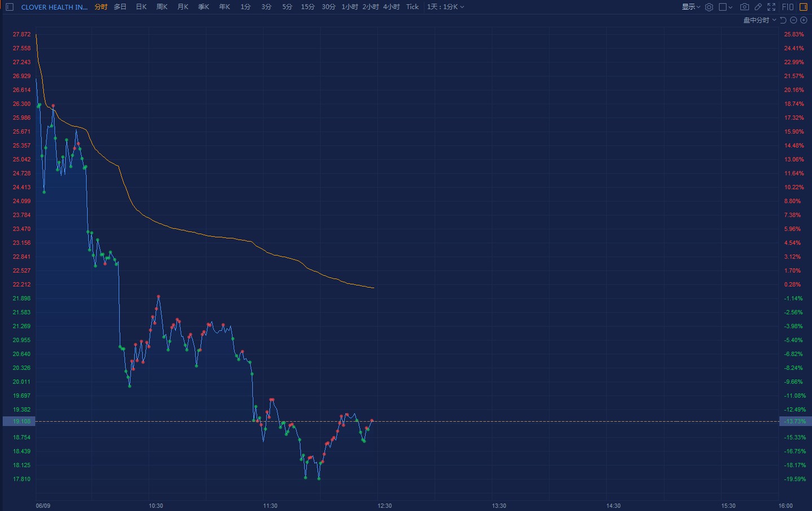The height and width of the screenshot is (511, 812).
Task: Click the -8.24% percentage axis label
Action: pos(793,368)
